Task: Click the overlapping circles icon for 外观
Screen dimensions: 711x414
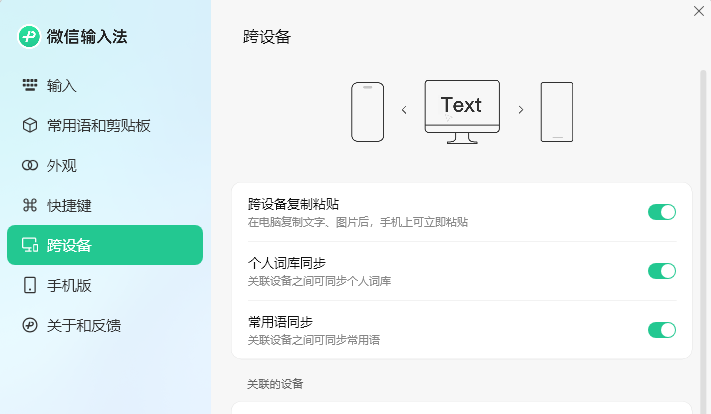Action: [30, 166]
